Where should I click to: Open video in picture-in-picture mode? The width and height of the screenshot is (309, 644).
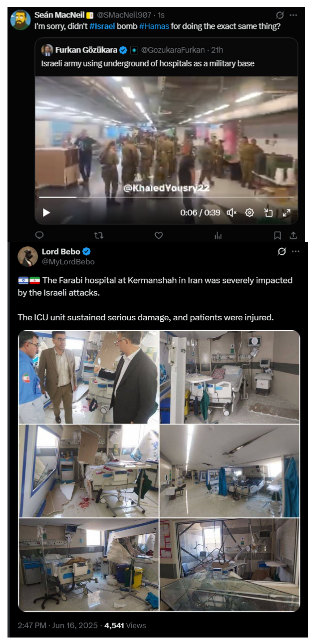268,213
